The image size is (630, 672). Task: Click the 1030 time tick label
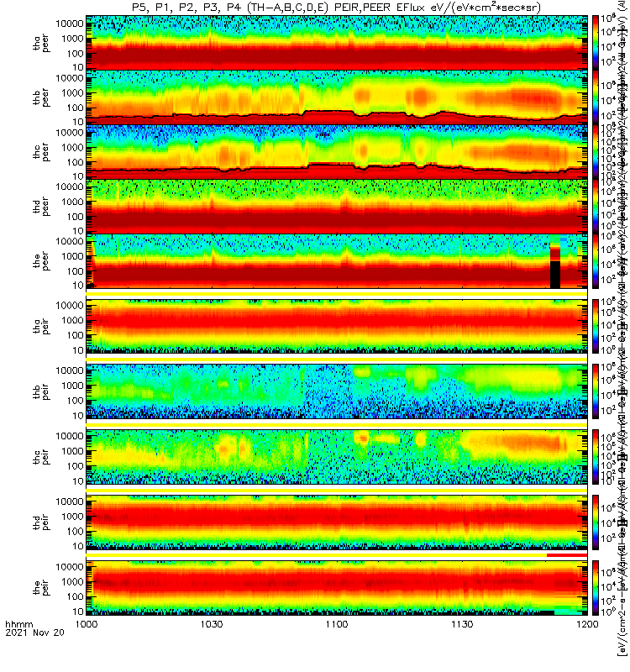coord(212,624)
